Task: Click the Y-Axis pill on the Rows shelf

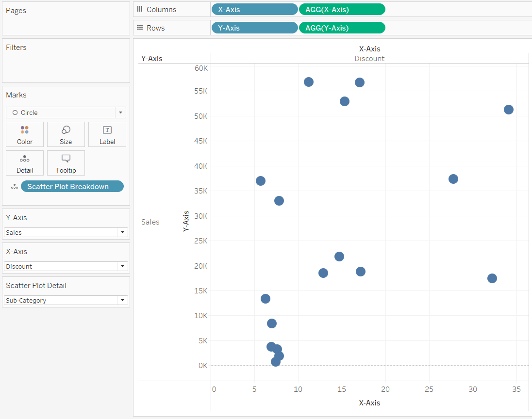Action: pos(254,27)
